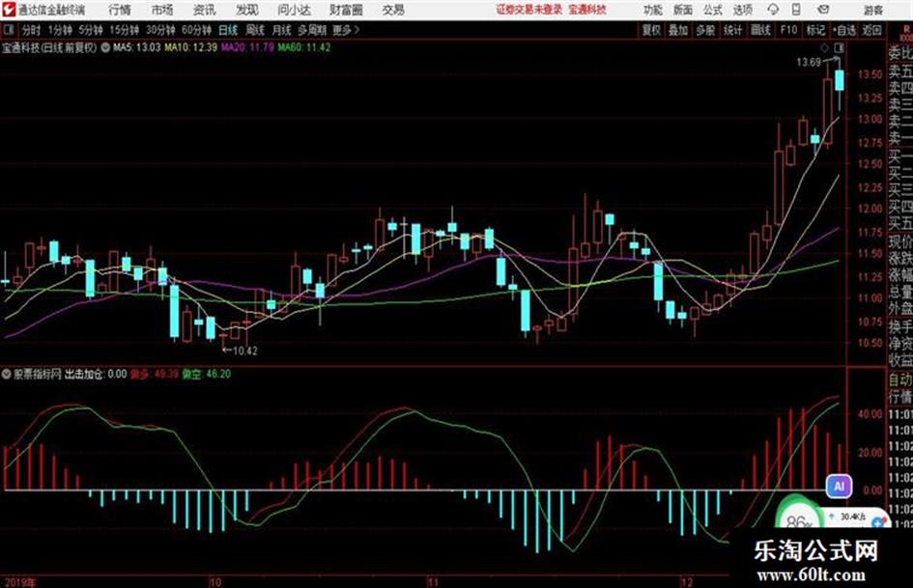This screenshot has height=588, width=913.
Task: Switch to the 30分钟 period tab
Action: click(x=160, y=30)
